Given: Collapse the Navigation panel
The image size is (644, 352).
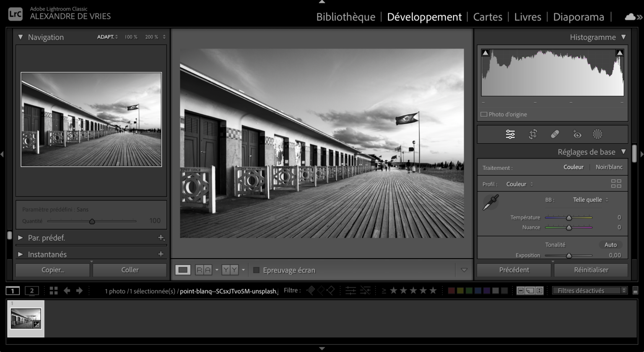Looking at the screenshot, I should click(x=20, y=37).
